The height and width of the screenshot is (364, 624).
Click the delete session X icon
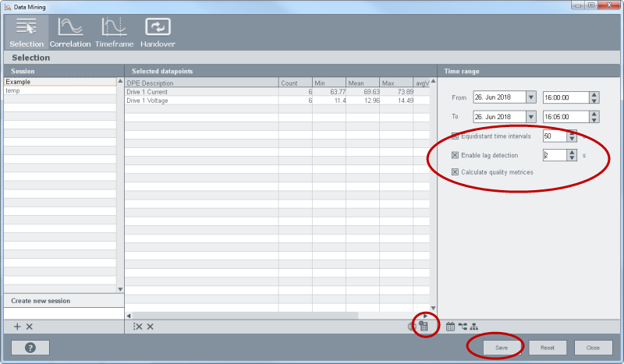click(x=30, y=327)
